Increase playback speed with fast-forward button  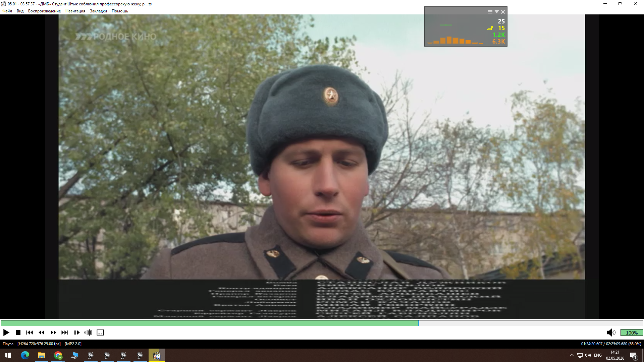tap(53, 333)
